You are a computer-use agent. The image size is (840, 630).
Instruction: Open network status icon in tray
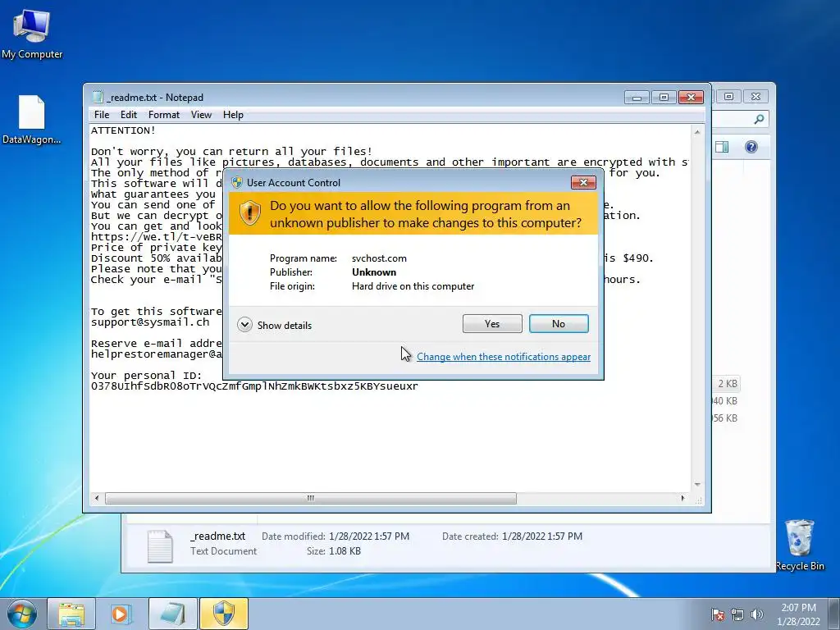tap(737, 614)
